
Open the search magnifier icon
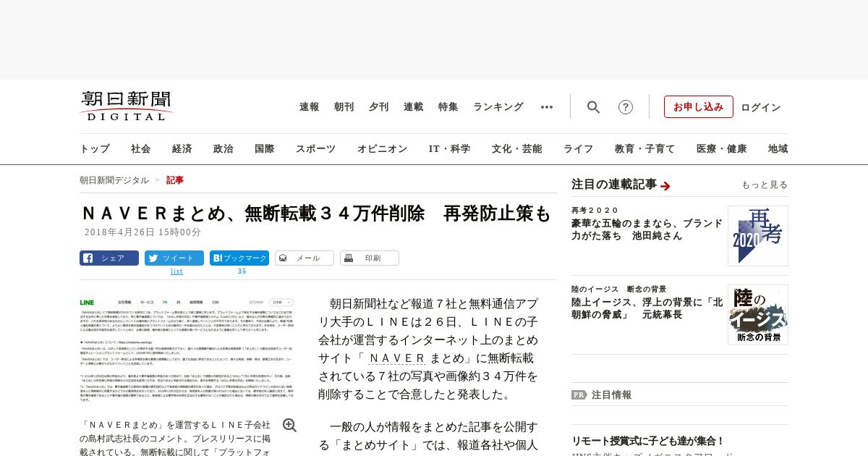pos(593,107)
